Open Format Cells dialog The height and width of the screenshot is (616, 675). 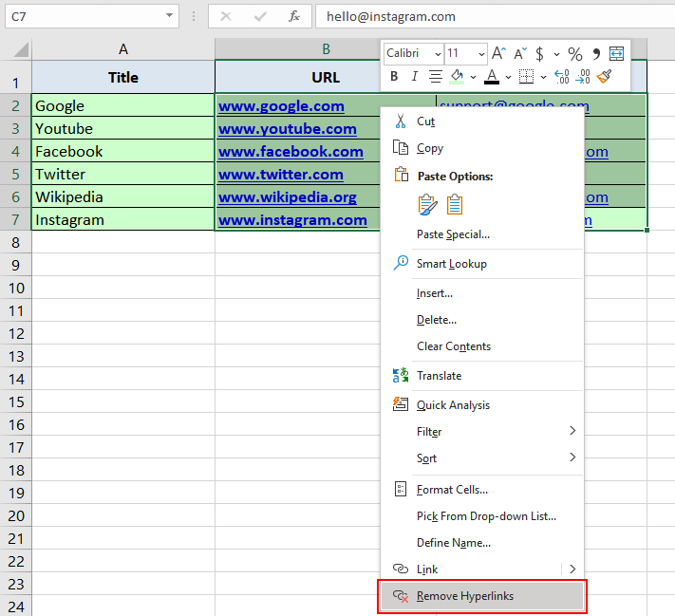point(482,490)
